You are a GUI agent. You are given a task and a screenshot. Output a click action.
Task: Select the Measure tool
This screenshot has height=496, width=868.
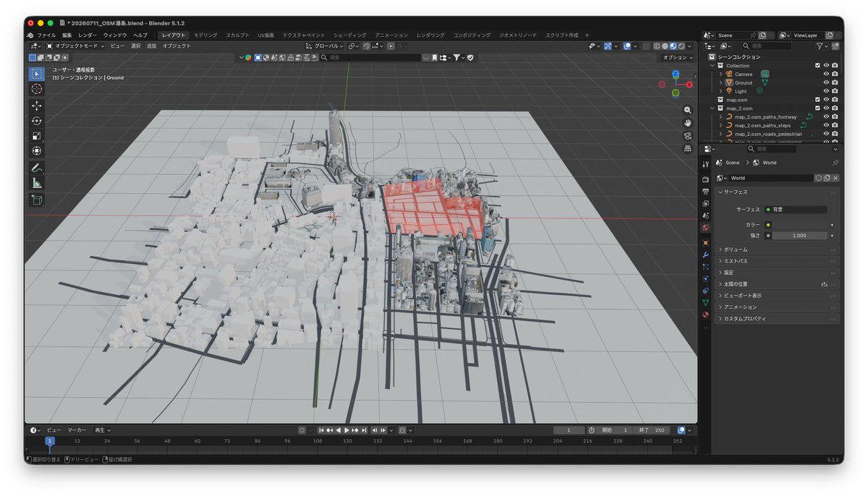tap(37, 183)
